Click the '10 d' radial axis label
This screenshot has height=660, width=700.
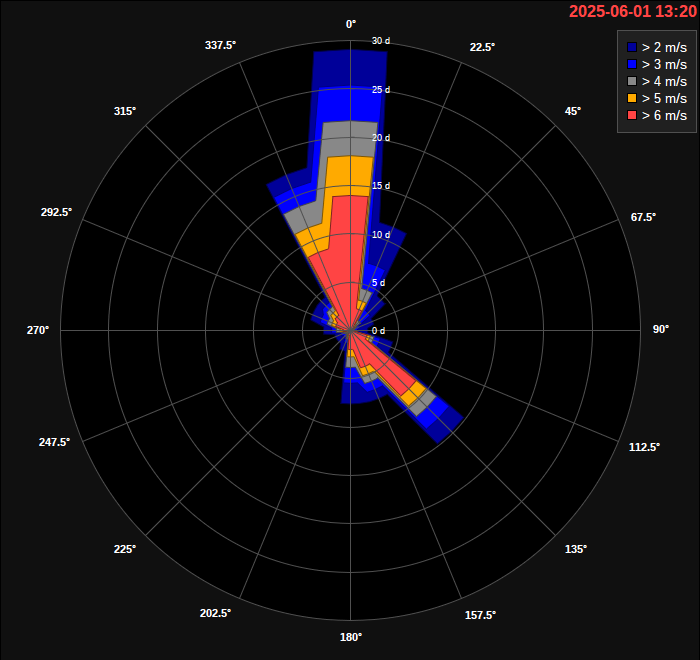[x=381, y=235]
